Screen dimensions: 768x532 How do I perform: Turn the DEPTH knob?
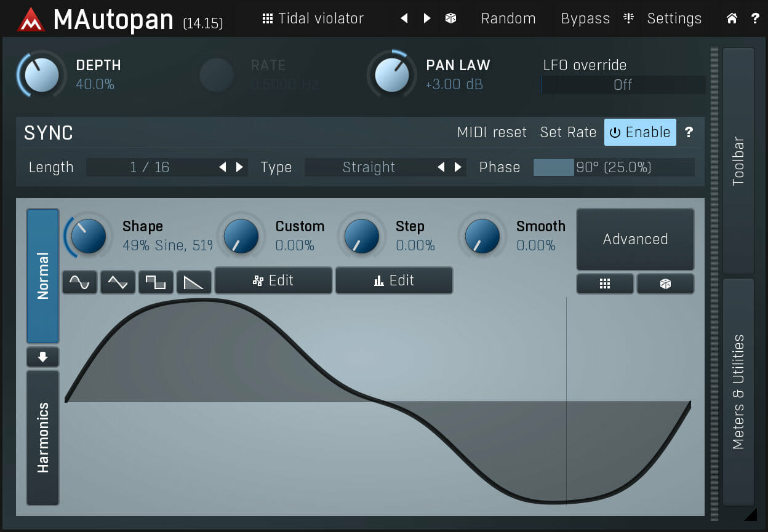41,74
